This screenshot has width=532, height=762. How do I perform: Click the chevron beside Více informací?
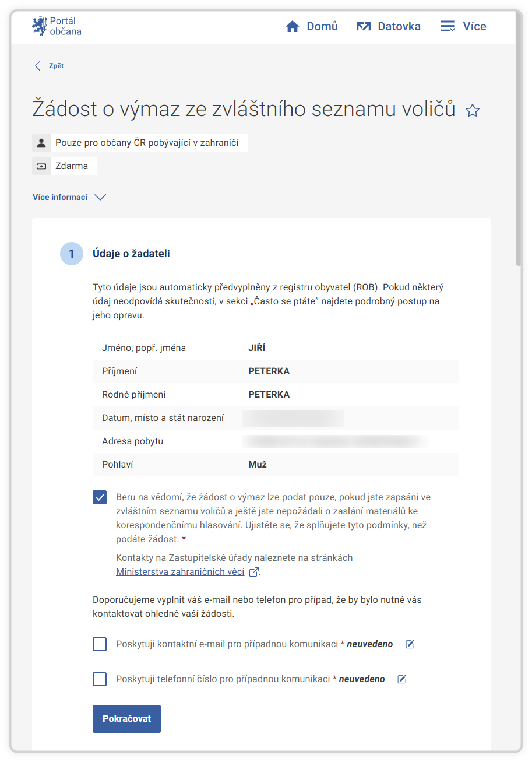[x=100, y=197]
